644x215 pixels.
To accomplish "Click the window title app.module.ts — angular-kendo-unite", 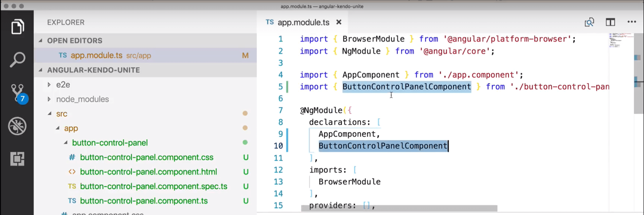I will point(322,6).
